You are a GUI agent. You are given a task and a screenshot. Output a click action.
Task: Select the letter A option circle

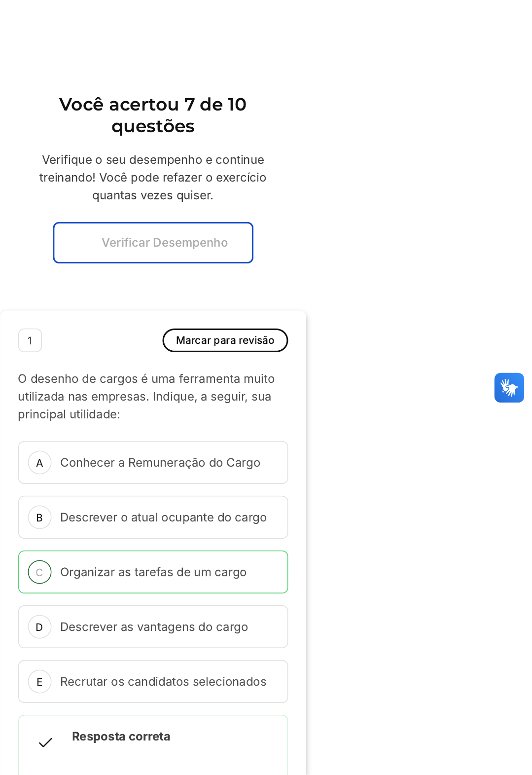(x=40, y=463)
